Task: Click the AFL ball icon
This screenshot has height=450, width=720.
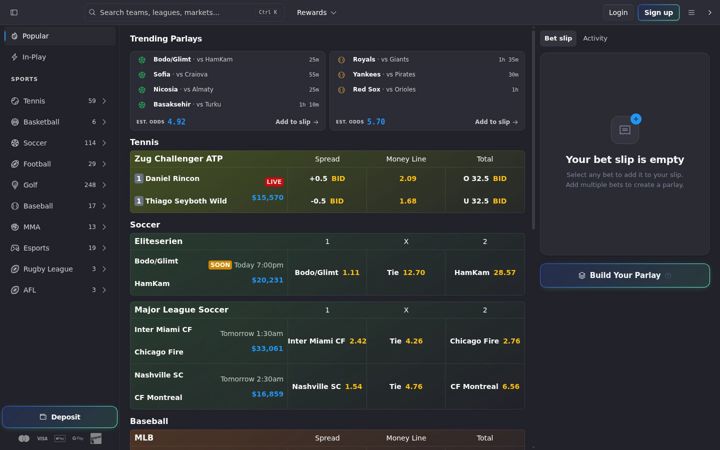Action: pyautogui.click(x=15, y=290)
